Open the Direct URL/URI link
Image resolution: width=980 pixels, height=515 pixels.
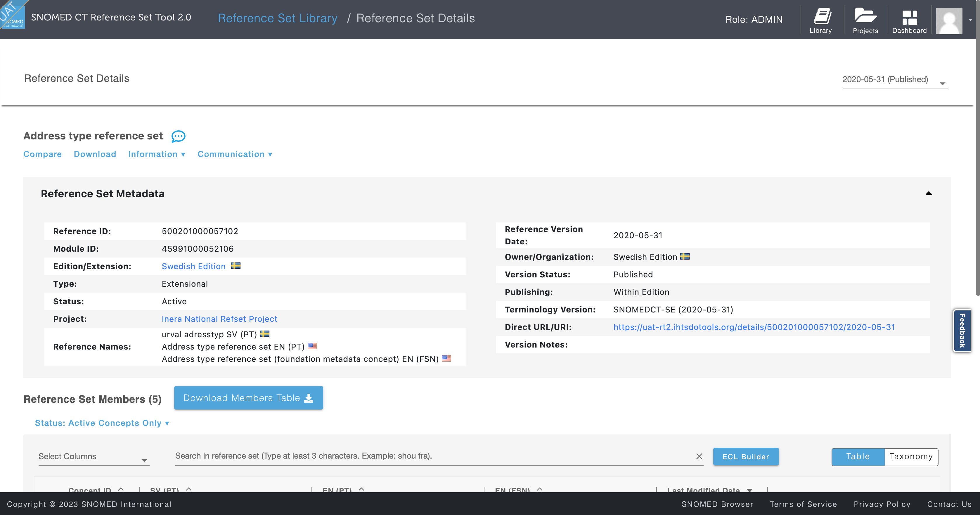[x=754, y=327]
